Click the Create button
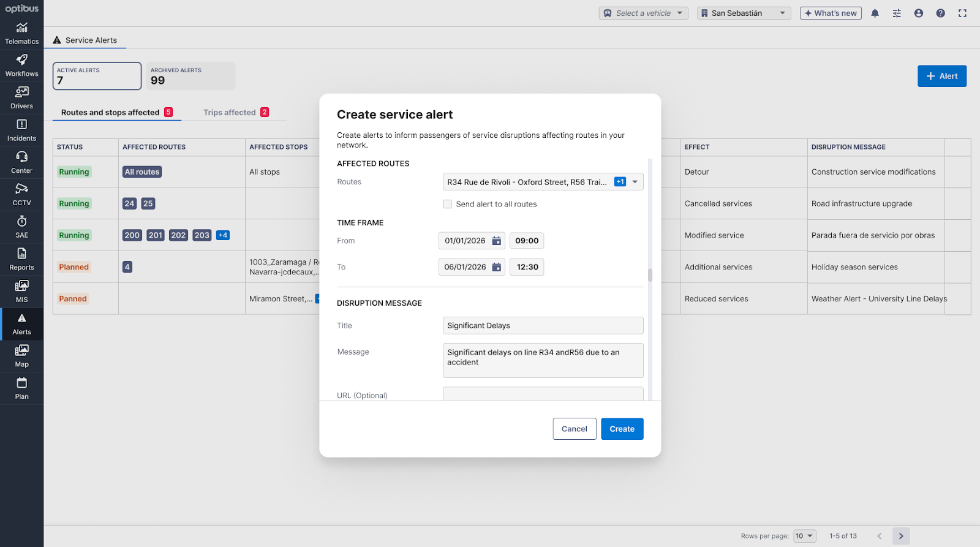 (x=622, y=429)
